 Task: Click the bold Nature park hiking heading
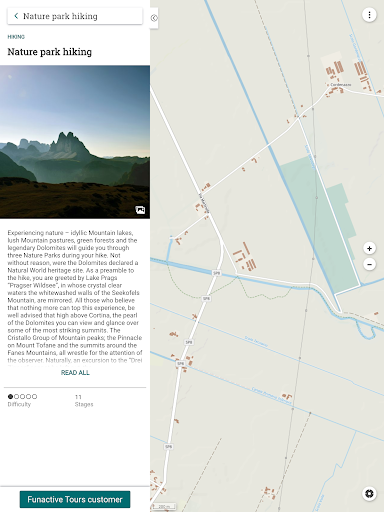pos(50,52)
